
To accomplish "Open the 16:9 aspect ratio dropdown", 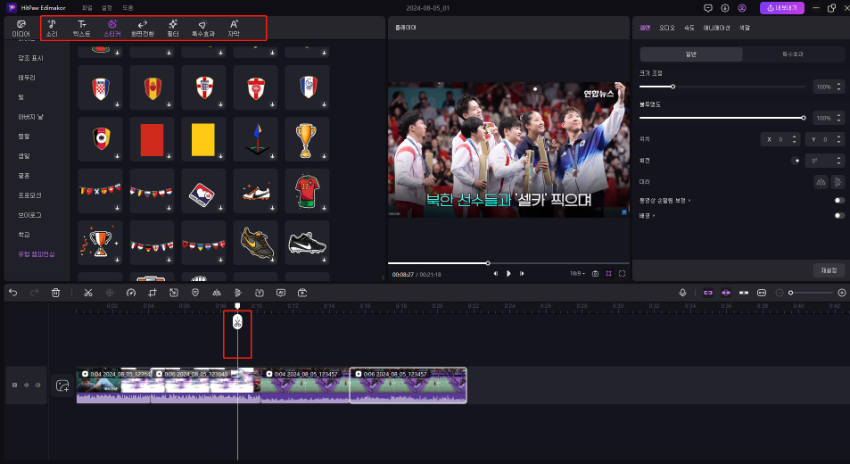I will (x=575, y=273).
